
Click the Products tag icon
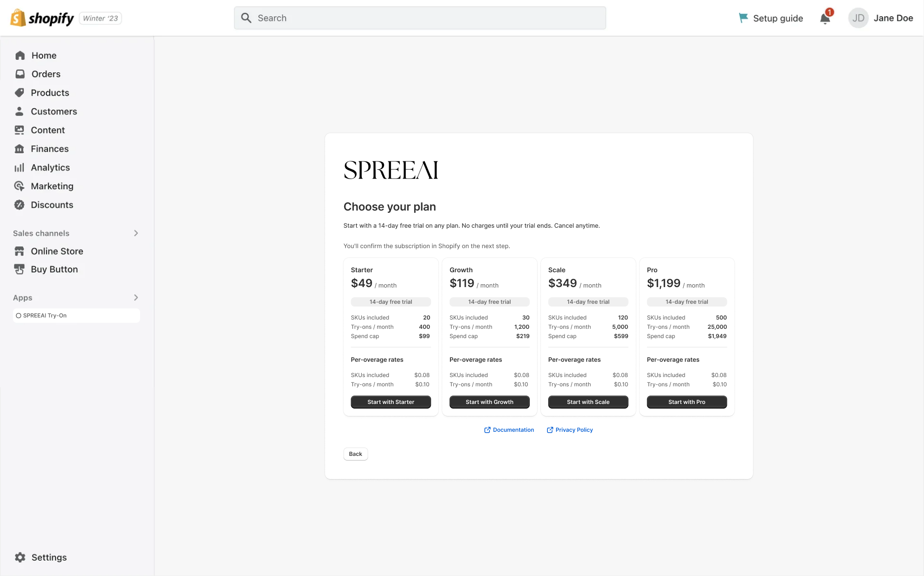click(19, 93)
